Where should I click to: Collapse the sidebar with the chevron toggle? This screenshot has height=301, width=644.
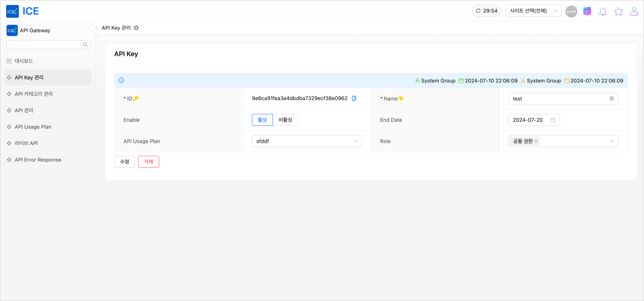[x=96, y=28]
